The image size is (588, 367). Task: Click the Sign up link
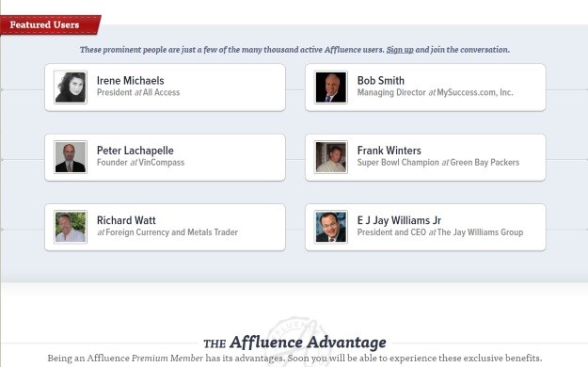click(x=400, y=50)
